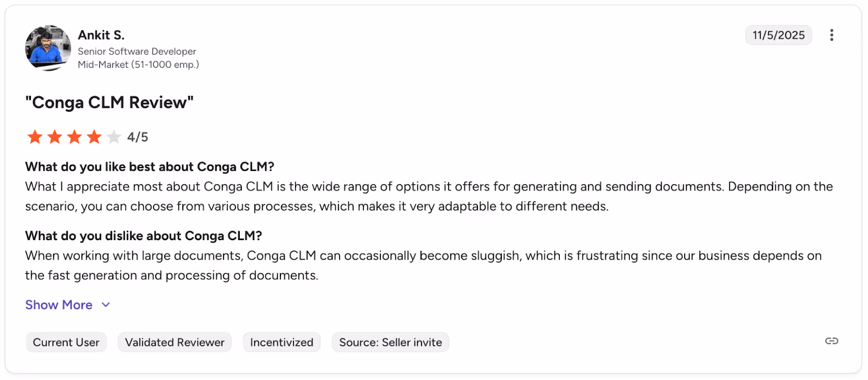The image size is (868, 380).
Task: Click the second star in the rating row
Action: tap(54, 137)
